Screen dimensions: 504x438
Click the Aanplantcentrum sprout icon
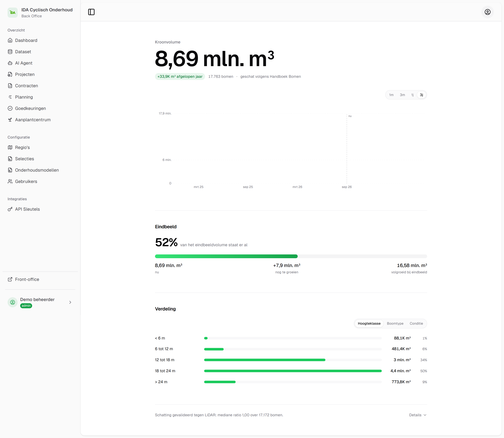[10, 120]
